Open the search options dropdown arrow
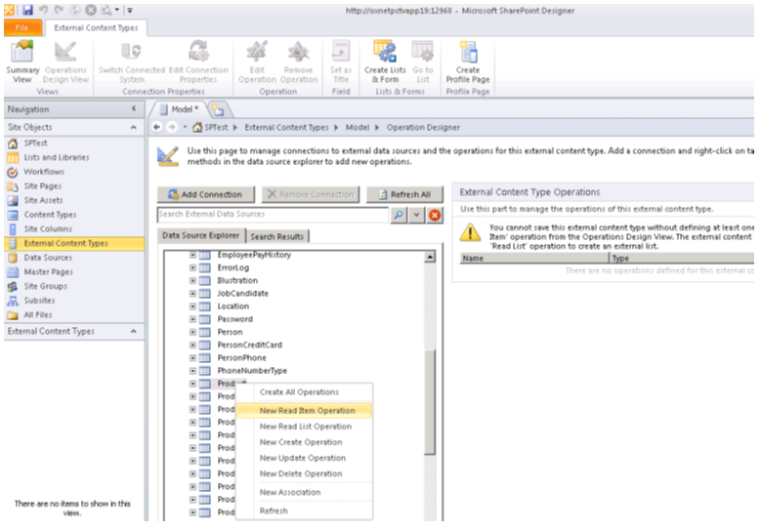Viewport: 762px width, 532px height. click(417, 215)
